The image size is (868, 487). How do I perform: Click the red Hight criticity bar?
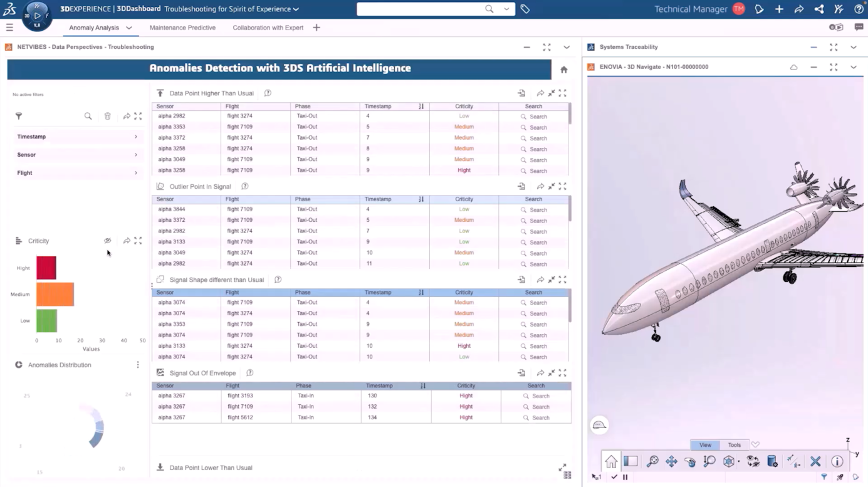click(x=46, y=268)
